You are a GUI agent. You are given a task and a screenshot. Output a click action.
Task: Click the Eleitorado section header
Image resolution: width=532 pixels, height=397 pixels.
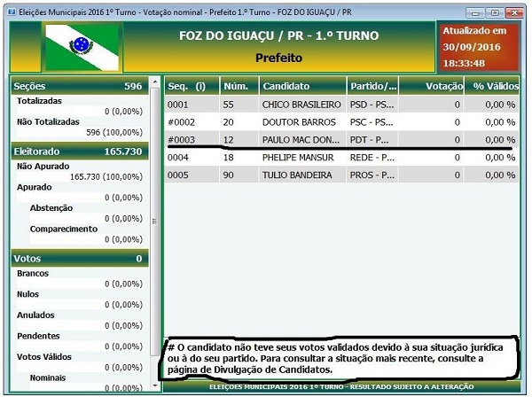78,152
